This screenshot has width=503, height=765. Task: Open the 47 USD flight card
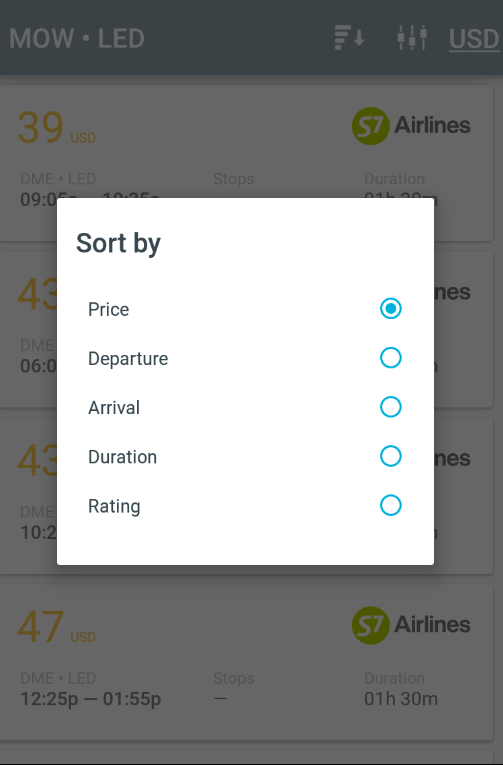(x=246, y=662)
